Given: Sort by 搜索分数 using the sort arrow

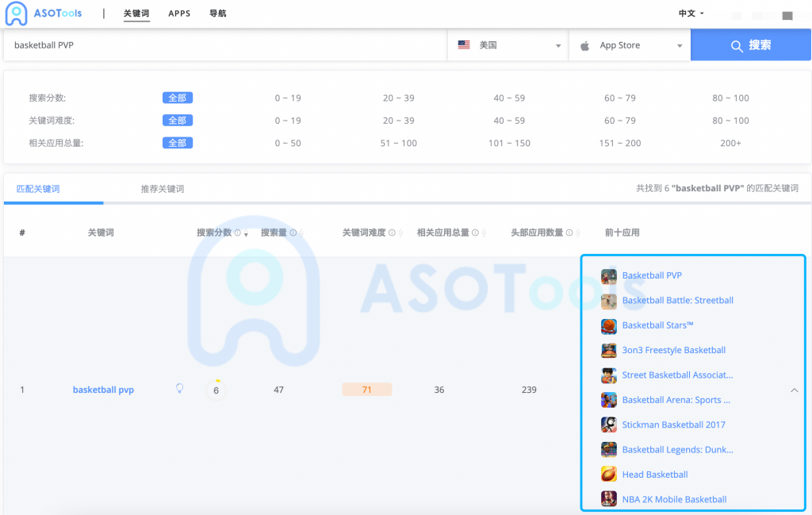Looking at the screenshot, I should click(246, 233).
